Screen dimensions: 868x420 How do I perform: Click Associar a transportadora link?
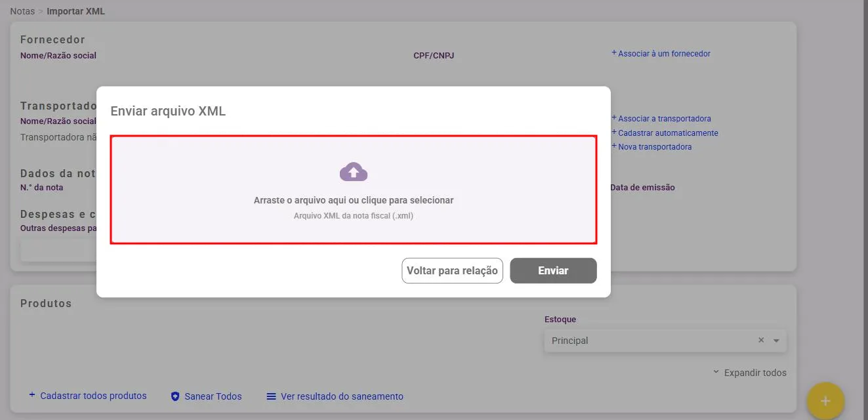(661, 119)
